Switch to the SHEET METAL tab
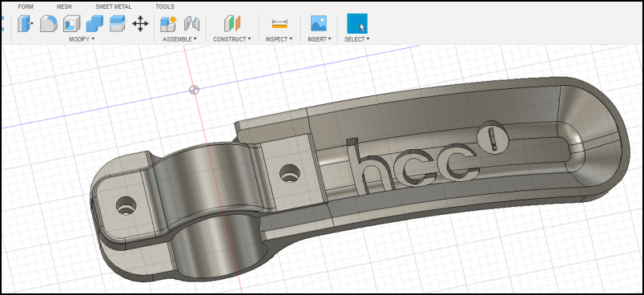The width and height of the screenshot is (644, 295). [x=114, y=6]
